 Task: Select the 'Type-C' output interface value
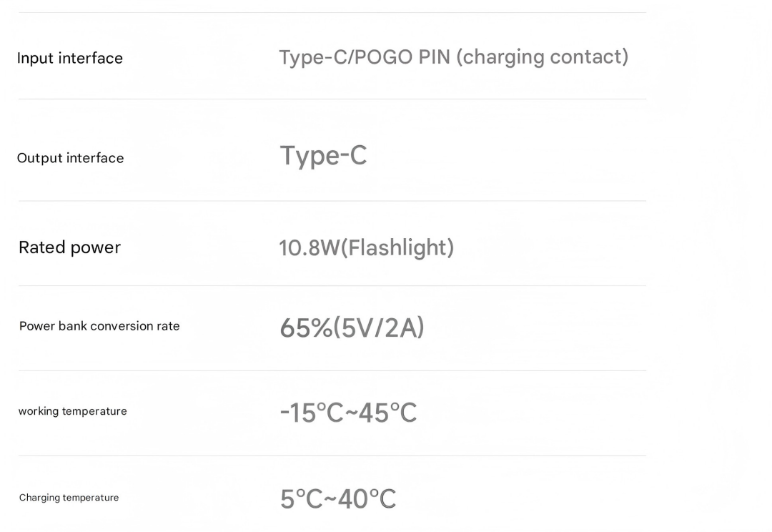point(323,156)
